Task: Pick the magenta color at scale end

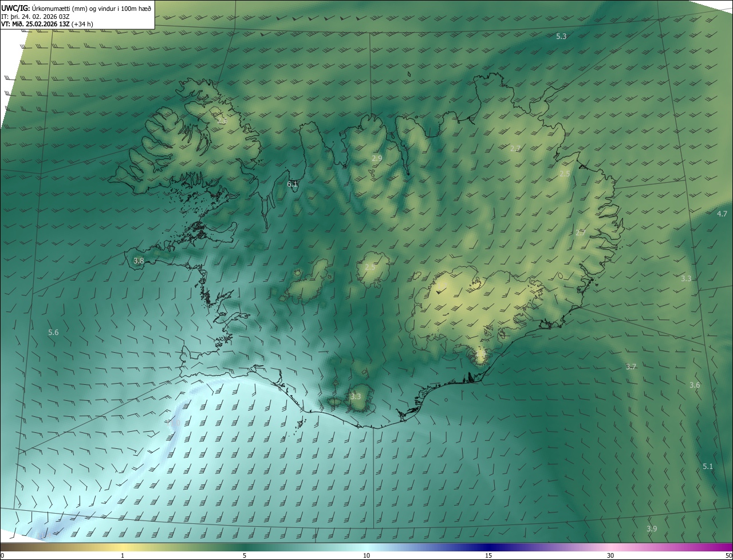Action: 728,547
